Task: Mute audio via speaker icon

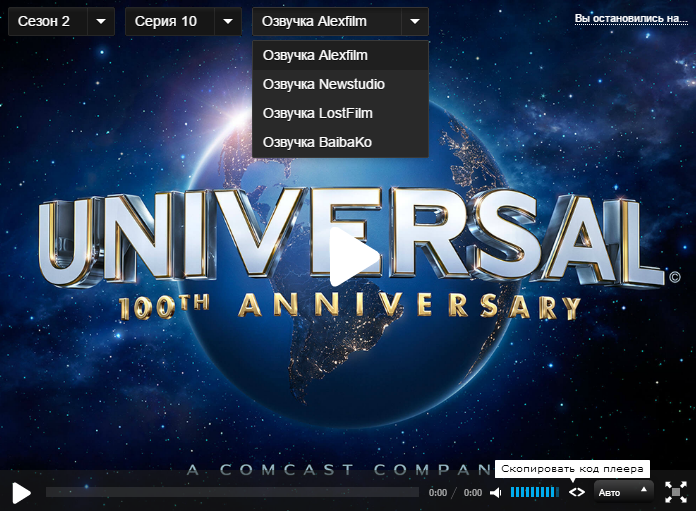Action: (x=496, y=492)
